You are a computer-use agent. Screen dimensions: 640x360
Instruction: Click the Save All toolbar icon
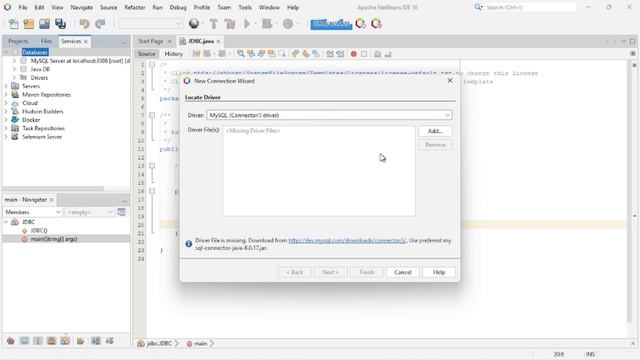coord(60,24)
